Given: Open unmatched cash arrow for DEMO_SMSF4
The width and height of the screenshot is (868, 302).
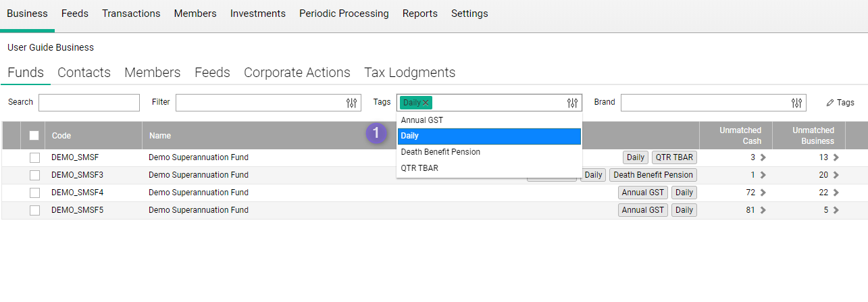Looking at the screenshot, I should (x=763, y=193).
